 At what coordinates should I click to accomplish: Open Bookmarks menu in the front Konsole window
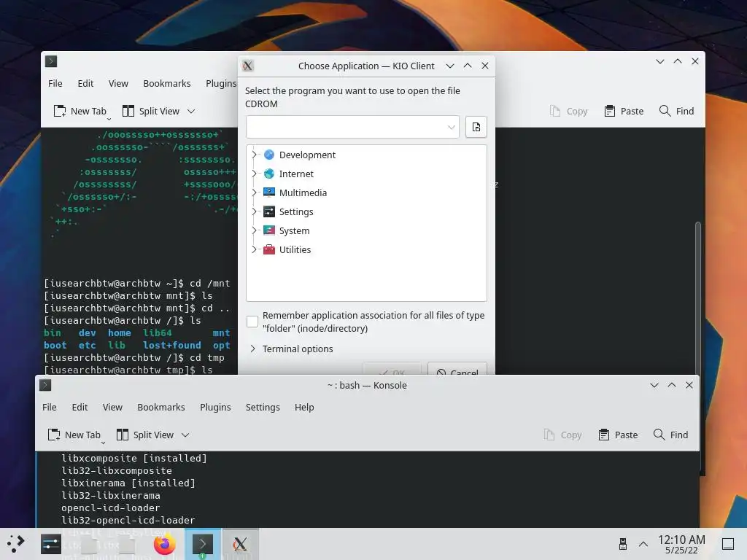[x=161, y=407]
